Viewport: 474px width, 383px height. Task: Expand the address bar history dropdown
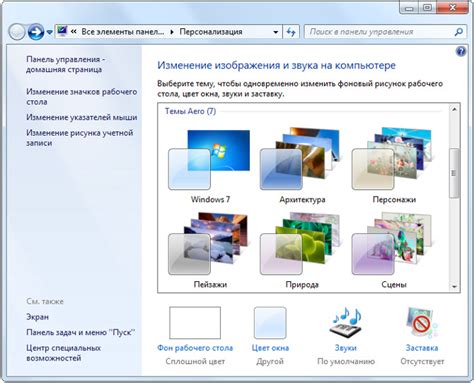pos(276,32)
